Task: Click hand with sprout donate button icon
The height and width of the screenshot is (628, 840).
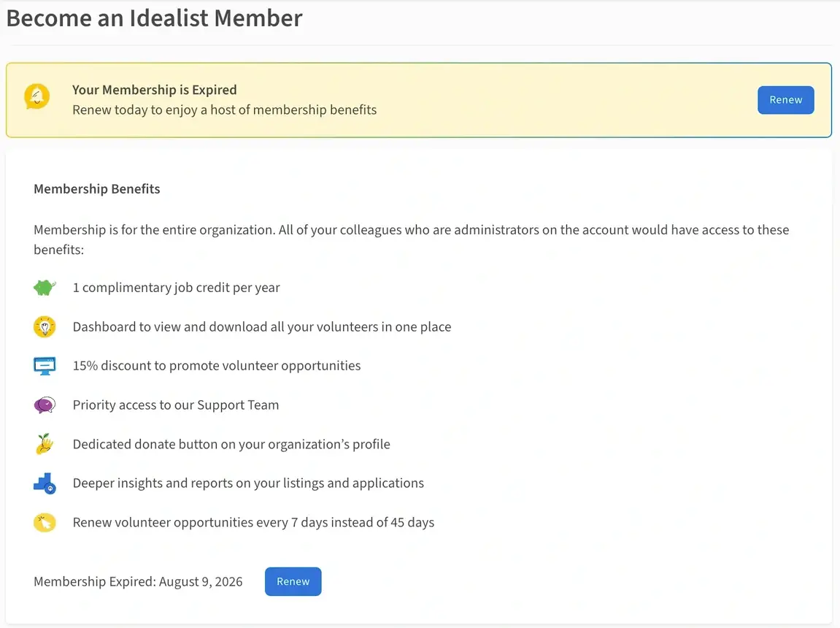Action: 45,444
